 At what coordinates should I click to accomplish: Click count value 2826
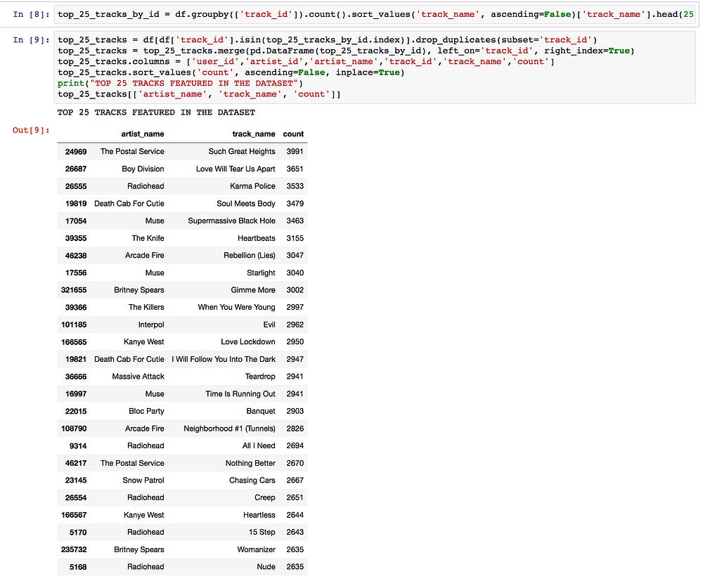[x=295, y=429]
